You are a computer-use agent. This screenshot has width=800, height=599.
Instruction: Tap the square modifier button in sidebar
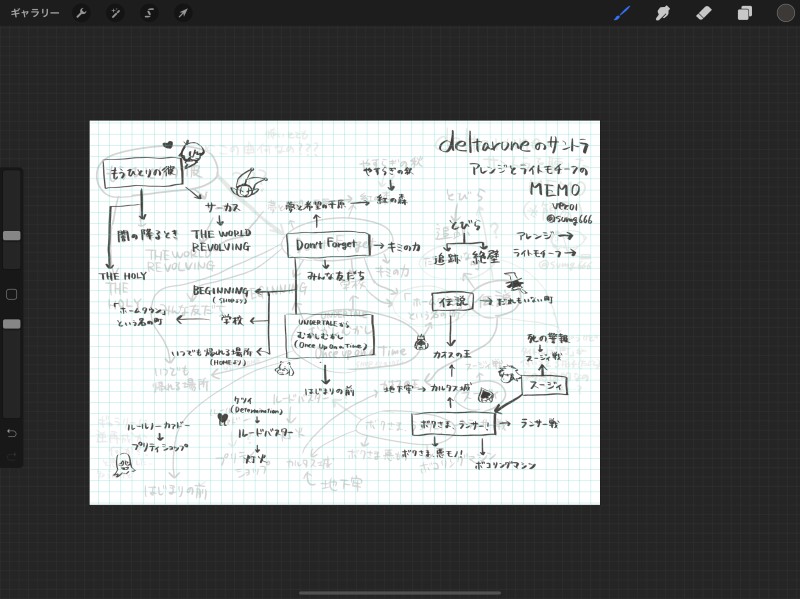click(11, 294)
